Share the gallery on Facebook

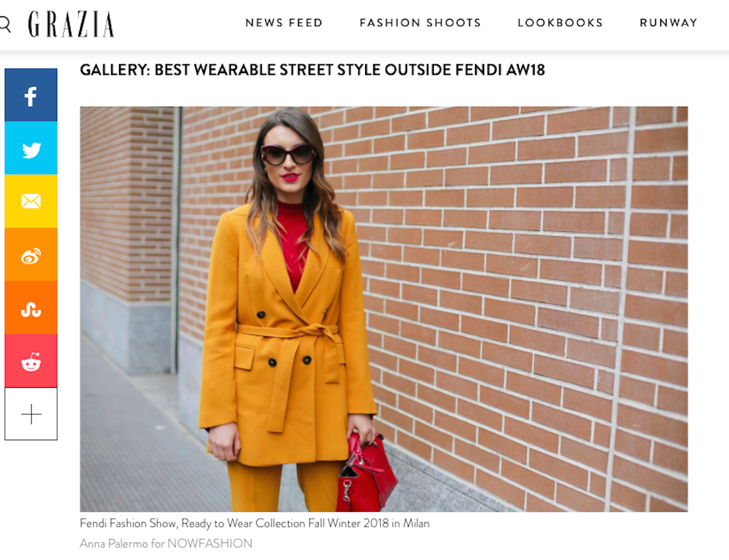(31, 95)
